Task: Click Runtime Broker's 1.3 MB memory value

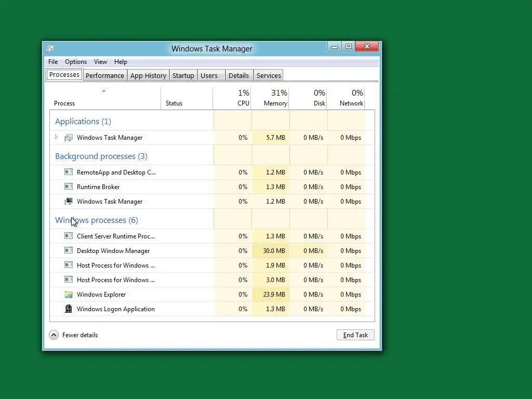Action: pyautogui.click(x=275, y=187)
